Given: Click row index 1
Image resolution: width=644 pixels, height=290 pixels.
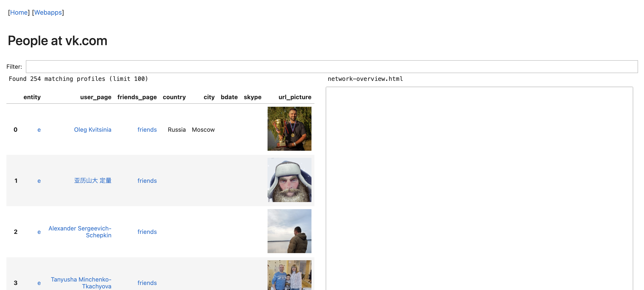Looking at the screenshot, I should click(16, 181).
